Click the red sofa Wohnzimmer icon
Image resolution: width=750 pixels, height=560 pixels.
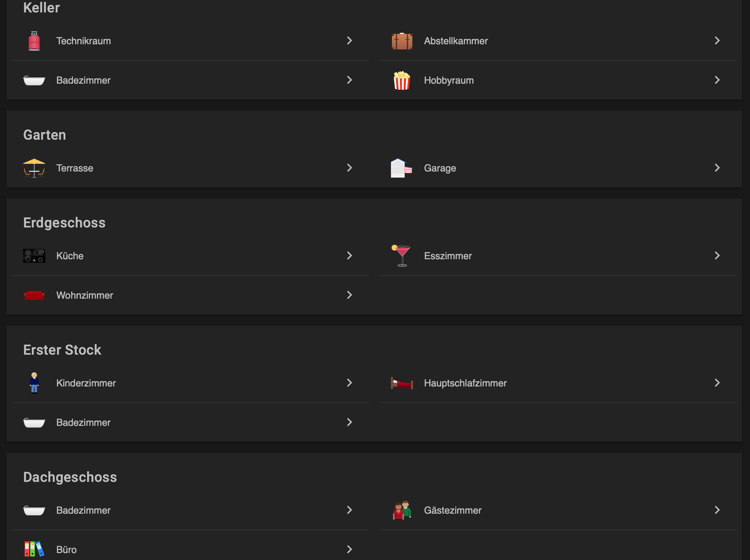point(34,296)
